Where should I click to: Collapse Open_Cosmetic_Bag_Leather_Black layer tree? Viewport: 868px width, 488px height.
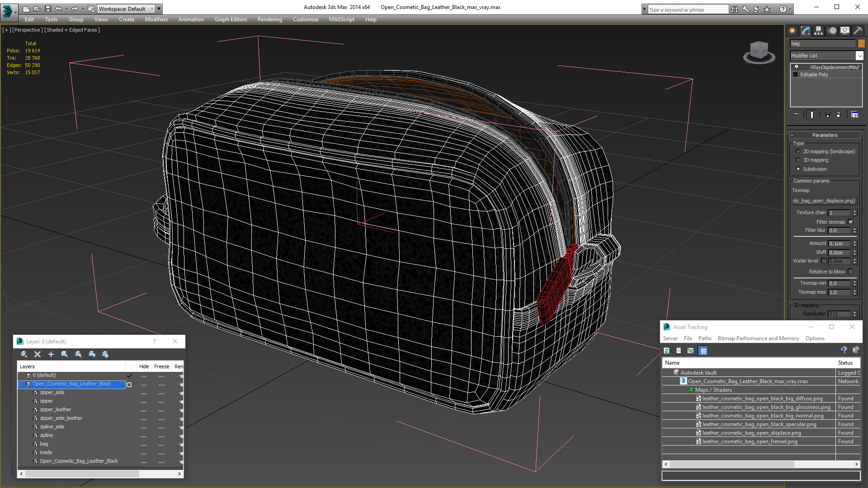click(x=21, y=384)
